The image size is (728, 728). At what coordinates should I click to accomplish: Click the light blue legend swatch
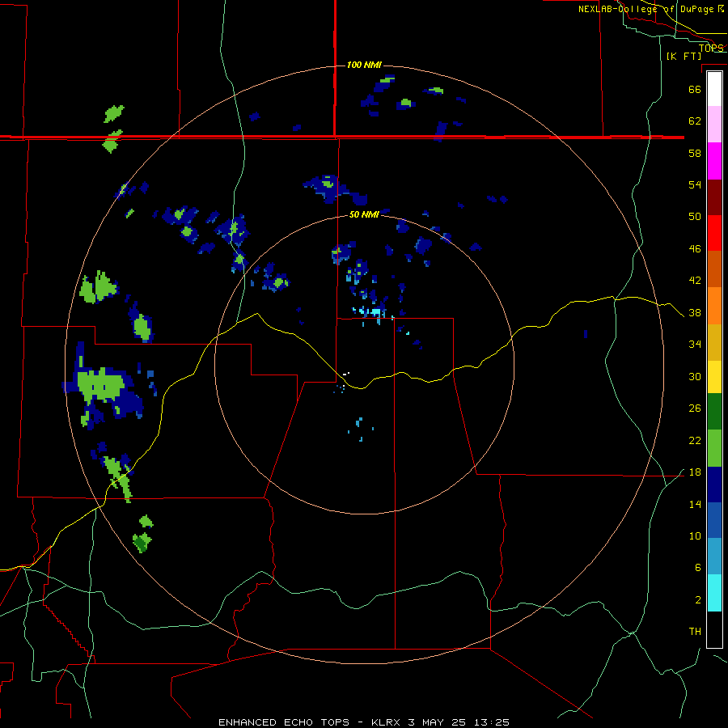point(714,557)
